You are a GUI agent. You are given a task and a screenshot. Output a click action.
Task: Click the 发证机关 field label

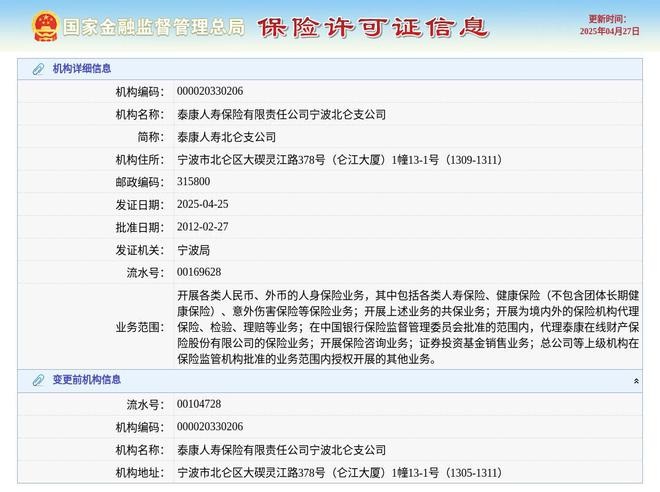pyautogui.click(x=140, y=250)
